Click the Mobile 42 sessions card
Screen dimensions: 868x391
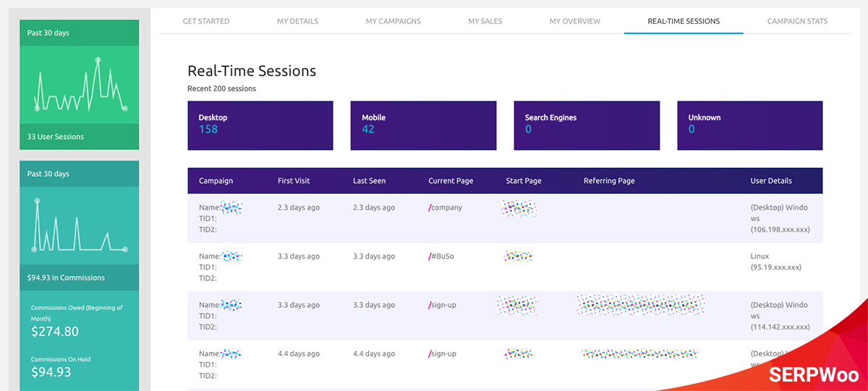tap(423, 125)
